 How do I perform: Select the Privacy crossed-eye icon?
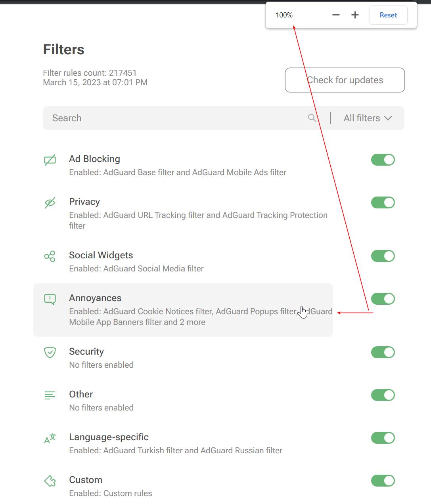coord(50,202)
